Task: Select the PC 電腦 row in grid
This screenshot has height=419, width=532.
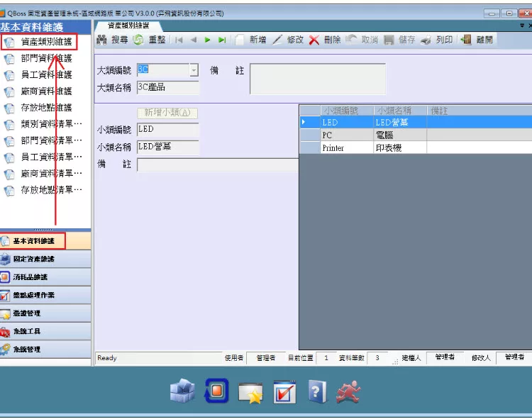Action: coord(363,135)
